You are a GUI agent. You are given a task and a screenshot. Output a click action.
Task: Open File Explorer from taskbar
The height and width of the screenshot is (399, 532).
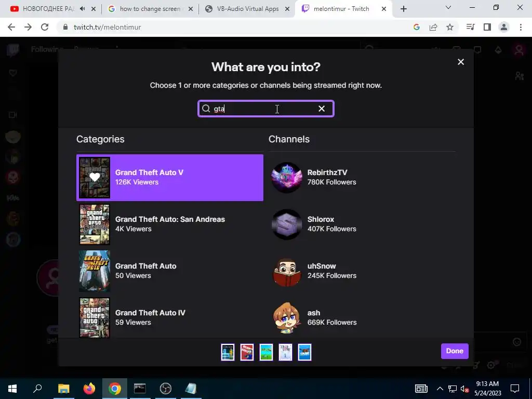tap(63, 389)
